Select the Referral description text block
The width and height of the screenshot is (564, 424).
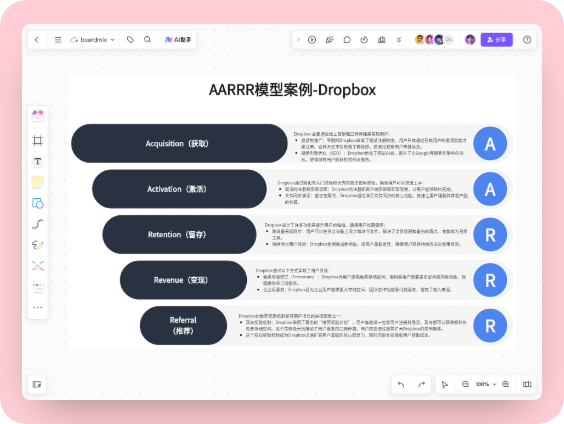[x=352, y=325]
